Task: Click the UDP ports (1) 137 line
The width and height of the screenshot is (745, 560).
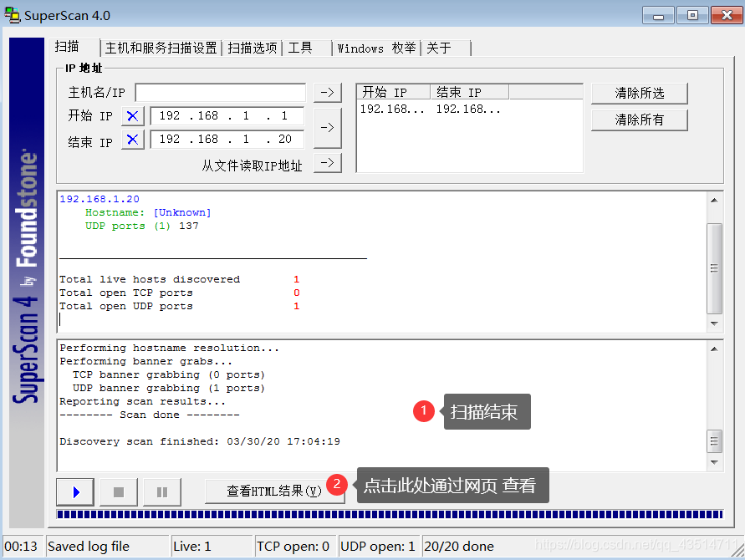Action: (x=141, y=226)
